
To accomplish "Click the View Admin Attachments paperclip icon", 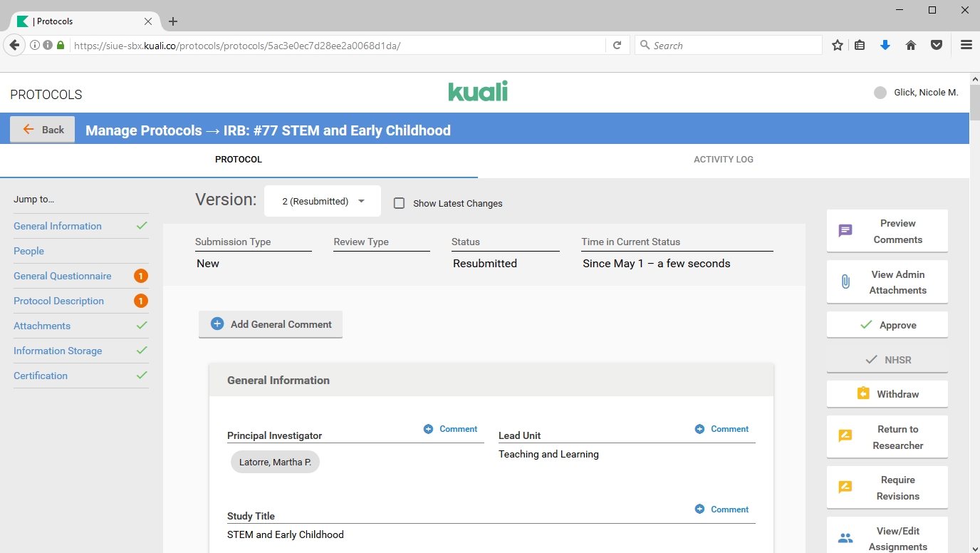I will (845, 282).
